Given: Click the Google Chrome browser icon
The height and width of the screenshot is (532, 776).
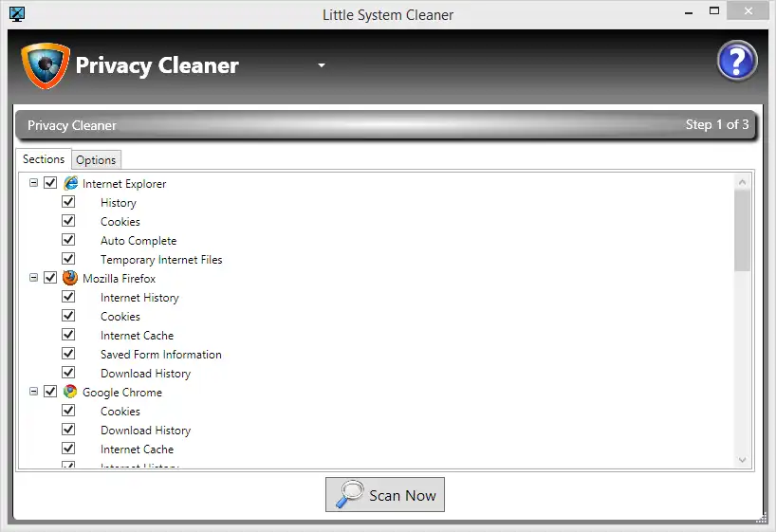Looking at the screenshot, I should tap(70, 392).
